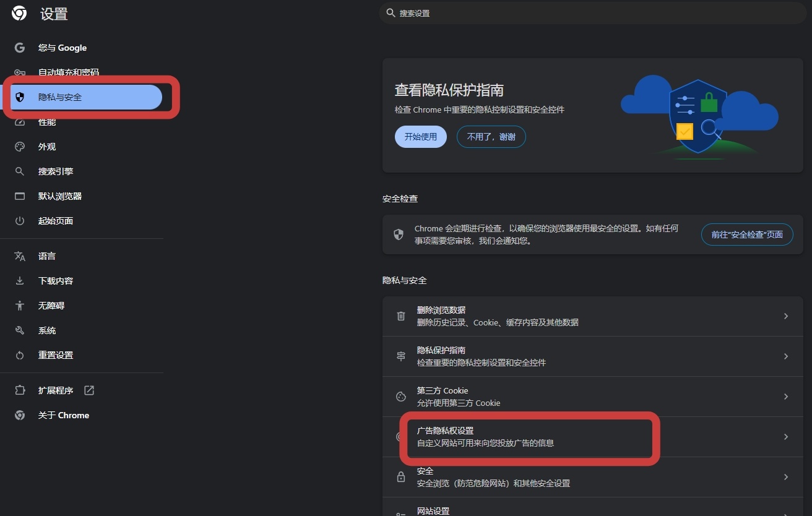Click the palette icon for 外观
Image resolution: width=812 pixels, height=516 pixels.
[x=20, y=147]
